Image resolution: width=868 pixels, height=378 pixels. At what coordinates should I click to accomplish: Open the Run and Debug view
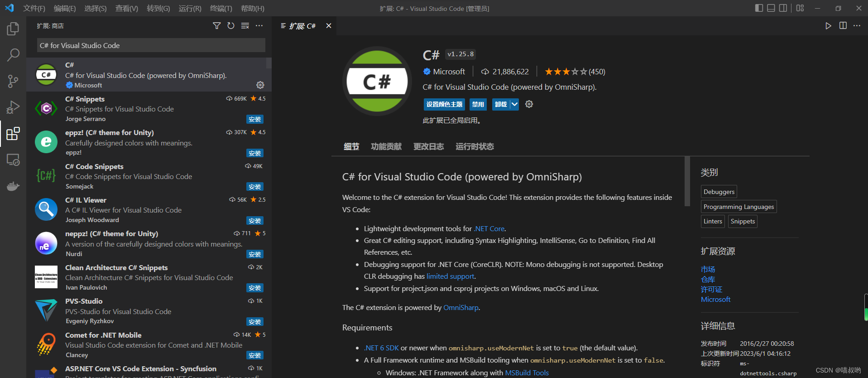click(x=13, y=107)
